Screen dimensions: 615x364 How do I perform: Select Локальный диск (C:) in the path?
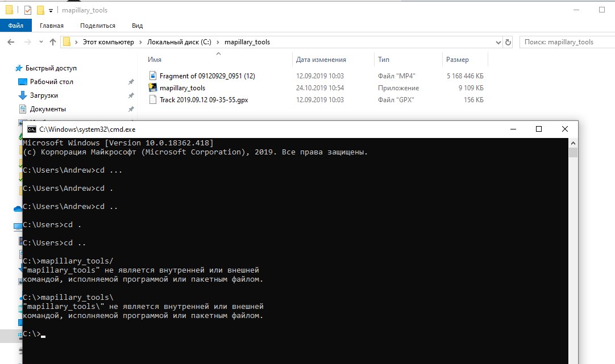[179, 42]
